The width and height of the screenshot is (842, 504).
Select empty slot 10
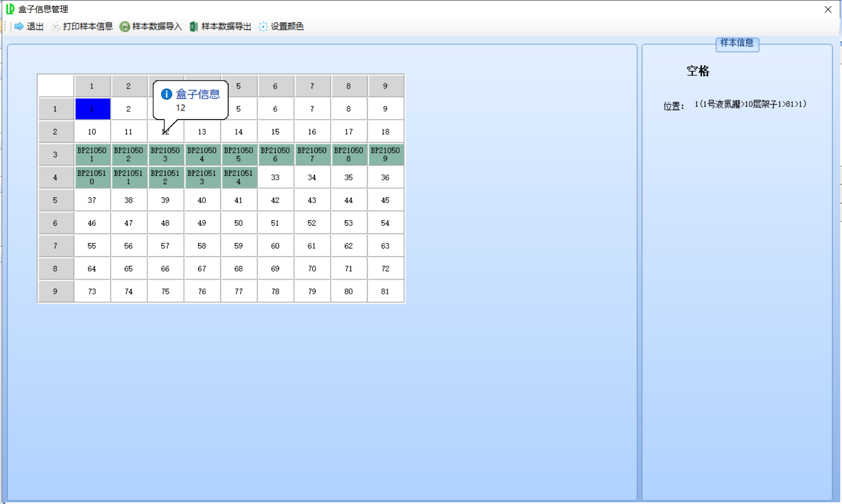click(x=92, y=132)
